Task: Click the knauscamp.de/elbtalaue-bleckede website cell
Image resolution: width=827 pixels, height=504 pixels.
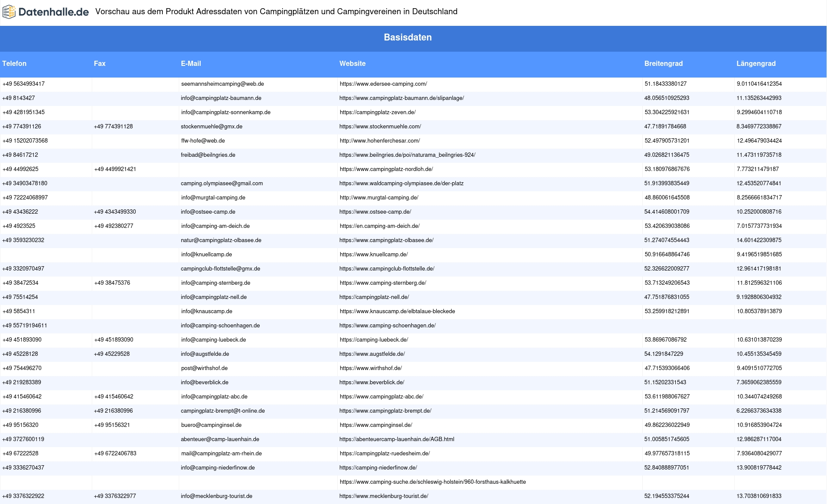Action: pyautogui.click(x=397, y=311)
